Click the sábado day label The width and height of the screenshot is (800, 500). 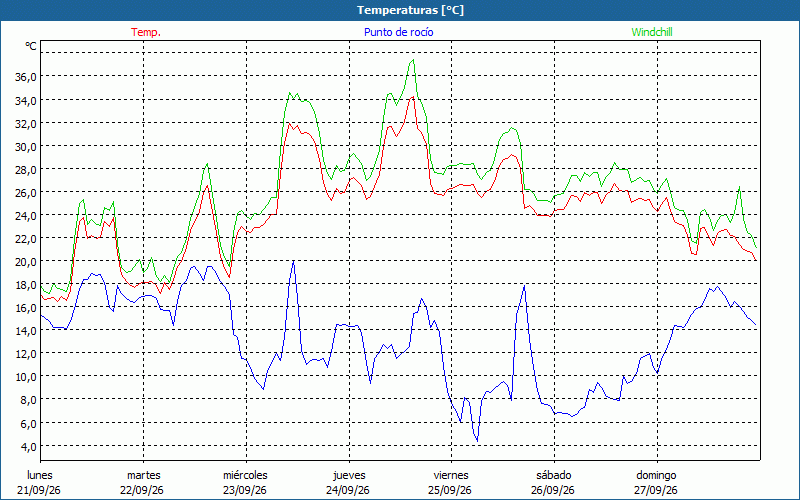[x=554, y=475]
